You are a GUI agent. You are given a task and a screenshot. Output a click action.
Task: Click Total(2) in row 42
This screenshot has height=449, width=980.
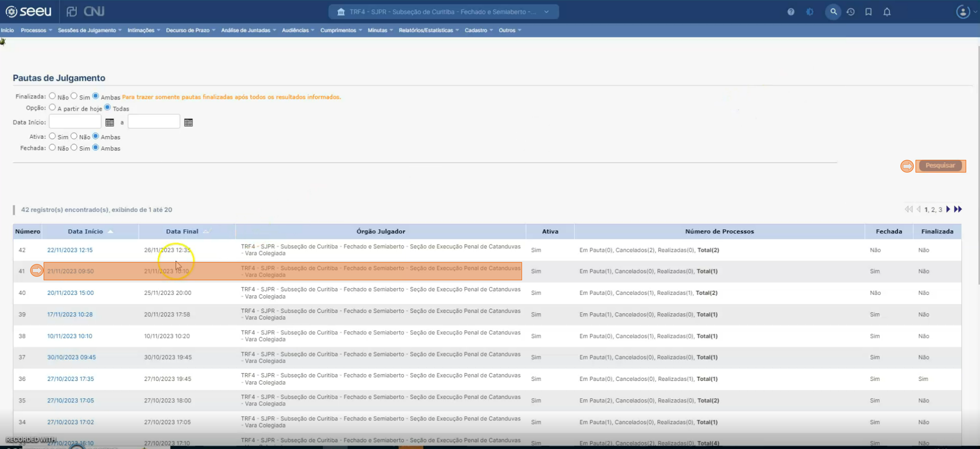(x=708, y=250)
